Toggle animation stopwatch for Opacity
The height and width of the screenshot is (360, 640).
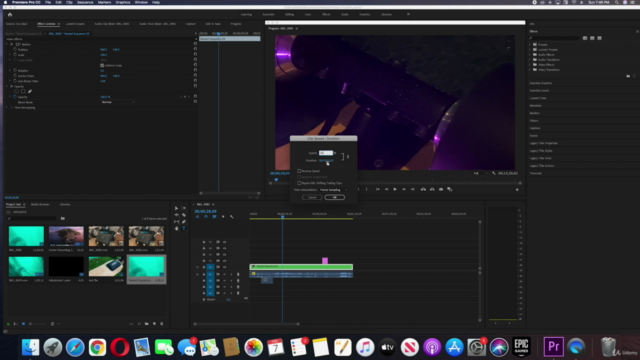pos(15,97)
